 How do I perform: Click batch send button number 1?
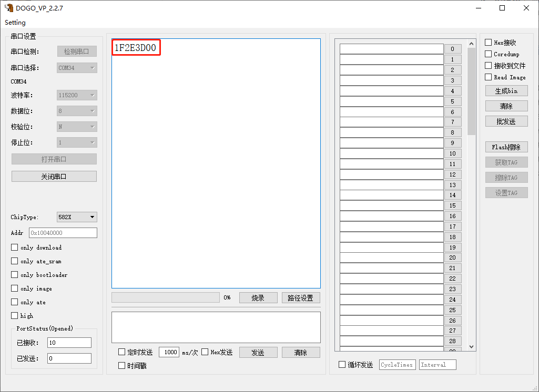tap(453, 59)
